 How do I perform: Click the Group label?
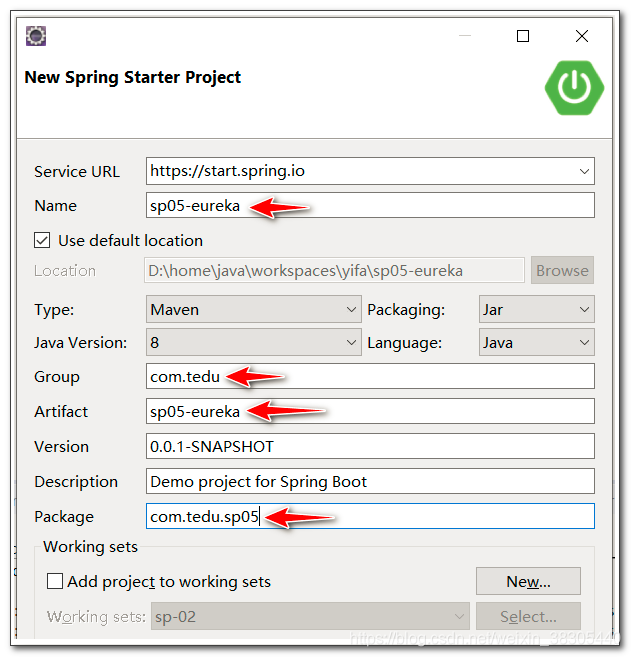[x=57, y=377]
